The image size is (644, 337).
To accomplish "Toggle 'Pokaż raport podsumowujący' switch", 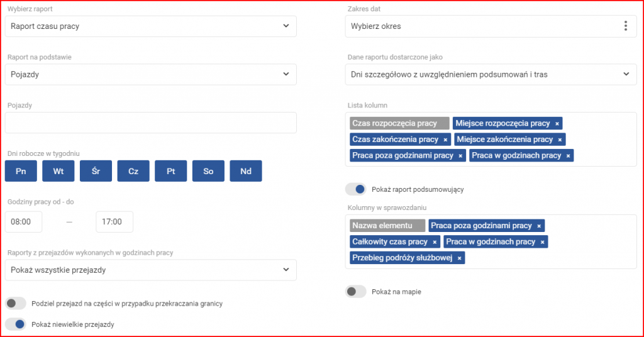I will (356, 189).
